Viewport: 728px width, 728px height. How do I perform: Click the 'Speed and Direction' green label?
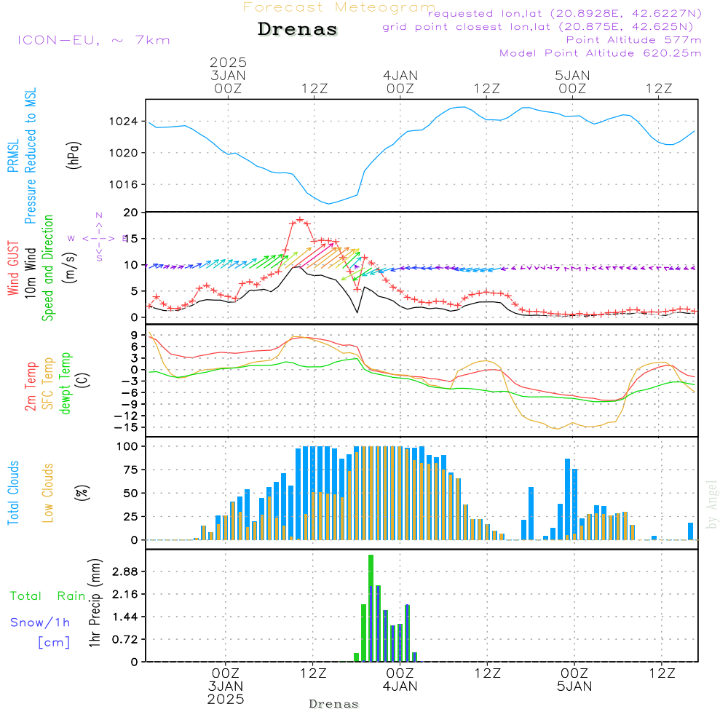(x=47, y=268)
